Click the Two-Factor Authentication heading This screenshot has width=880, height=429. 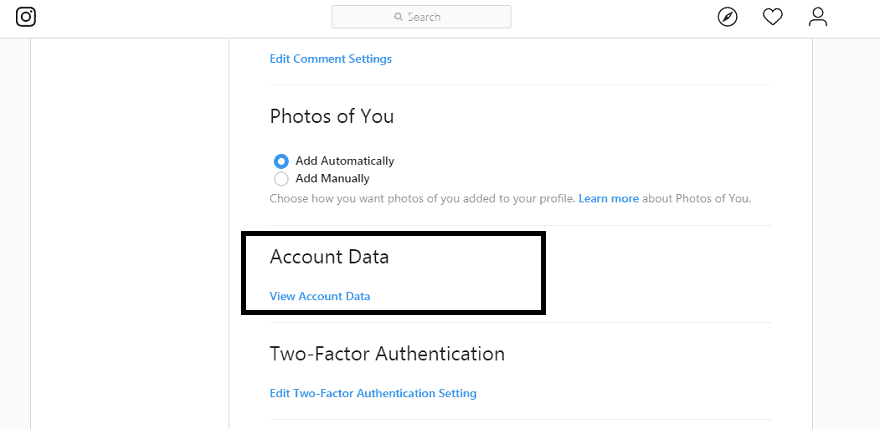point(387,354)
